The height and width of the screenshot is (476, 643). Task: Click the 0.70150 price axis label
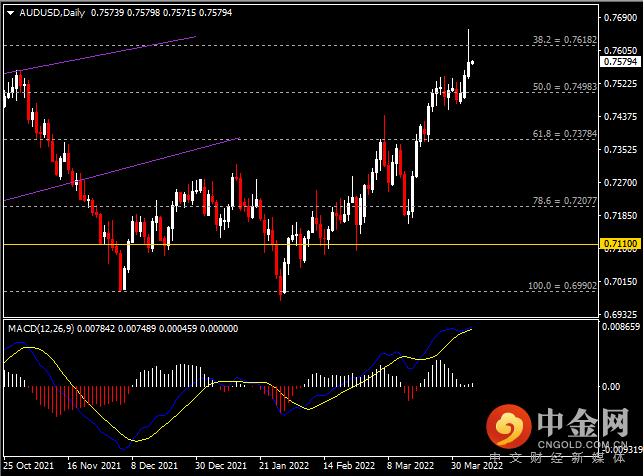click(620, 282)
